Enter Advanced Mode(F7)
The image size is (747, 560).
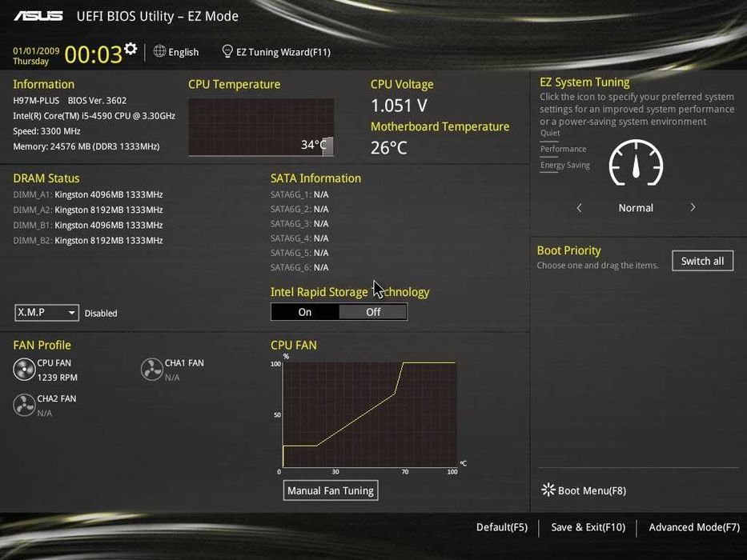695,527
